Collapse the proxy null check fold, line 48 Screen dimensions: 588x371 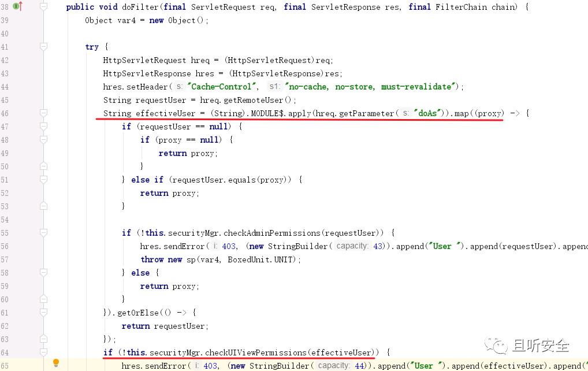click(43, 139)
